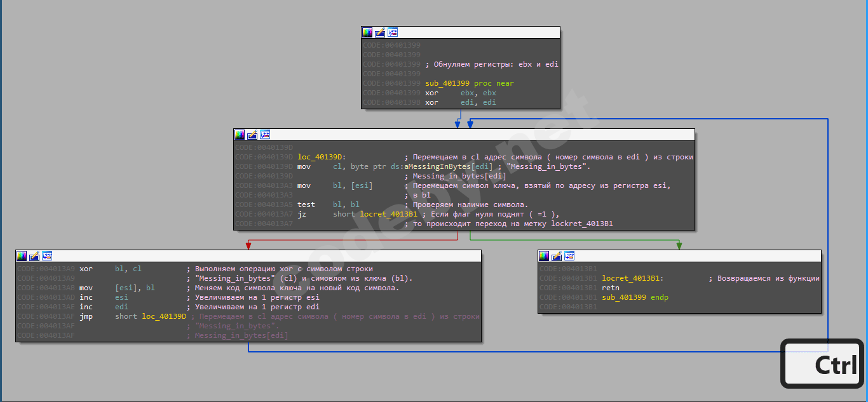The height and width of the screenshot is (402, 868).
Task: Click the 'sub_401399 endp' line
Action: (x=635, y=297)
